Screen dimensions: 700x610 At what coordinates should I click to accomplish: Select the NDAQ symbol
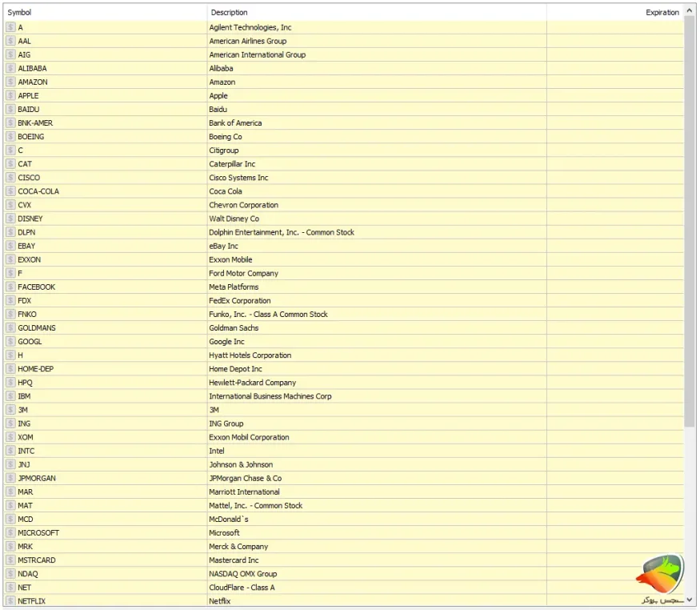coord(28,574)
